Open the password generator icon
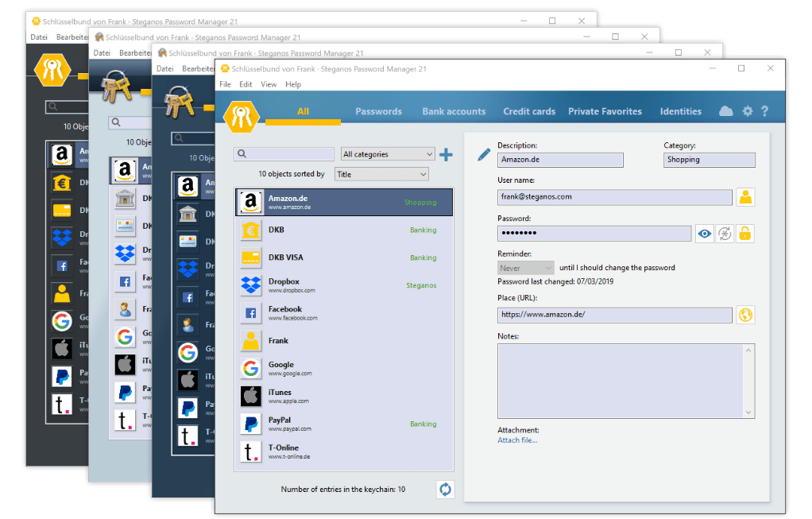Image resolution: width=812 pixels, height=519 pixels. pyautogui.click(x=725, y=234)
